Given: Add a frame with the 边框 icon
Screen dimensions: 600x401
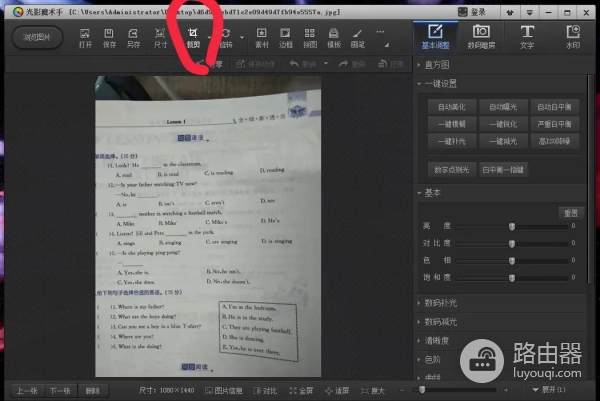Looking at the screenshot, I should point(285,38).
